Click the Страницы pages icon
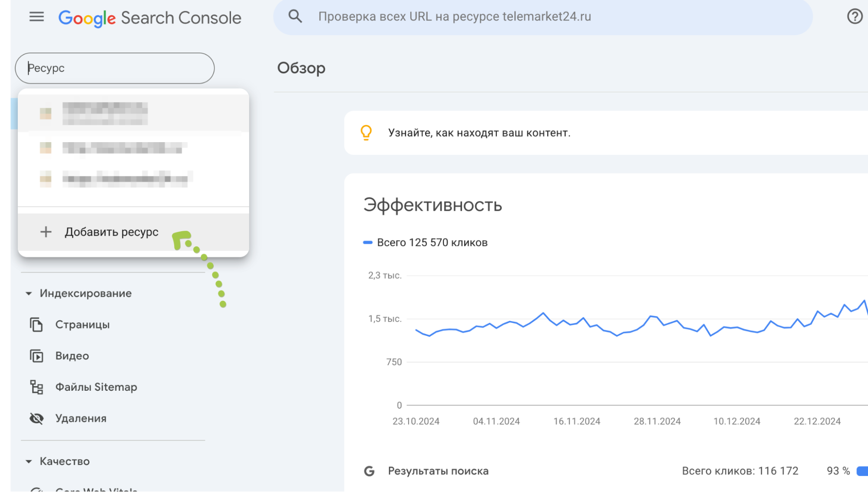The image size is (868, 492). click(36, 325)
